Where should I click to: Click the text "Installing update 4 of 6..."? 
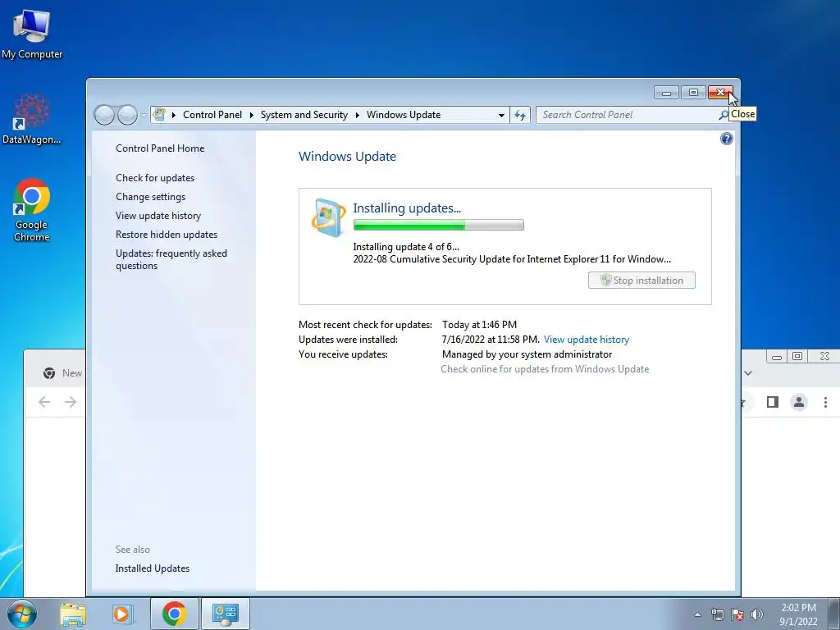click(x=406, y=247)
